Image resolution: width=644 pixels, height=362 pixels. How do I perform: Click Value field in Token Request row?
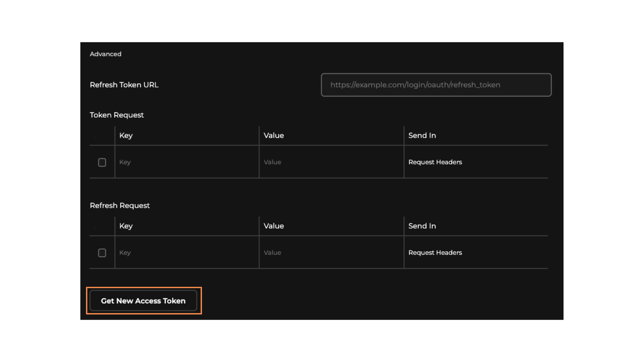pyautogui.click(x=331, y=162)
